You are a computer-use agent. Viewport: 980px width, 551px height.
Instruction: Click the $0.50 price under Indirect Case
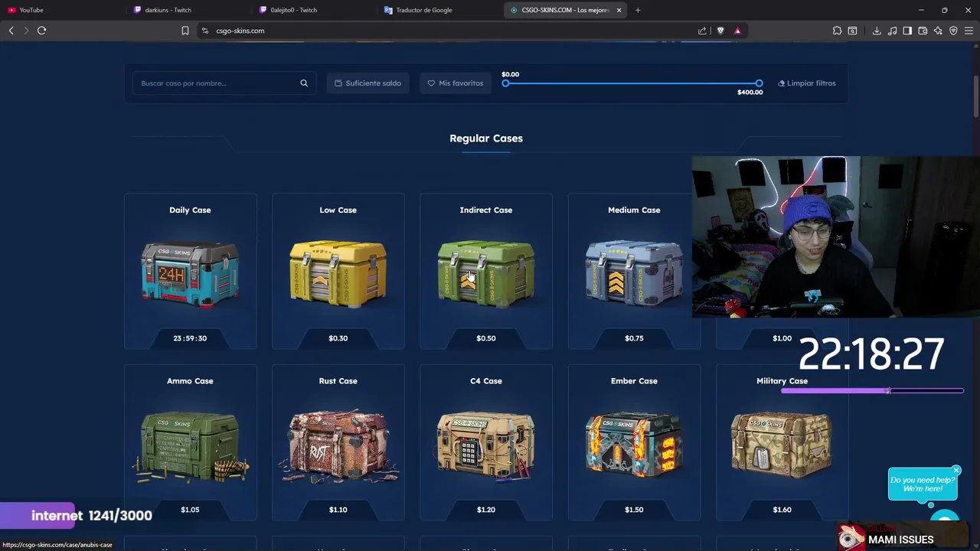point(486,338)
